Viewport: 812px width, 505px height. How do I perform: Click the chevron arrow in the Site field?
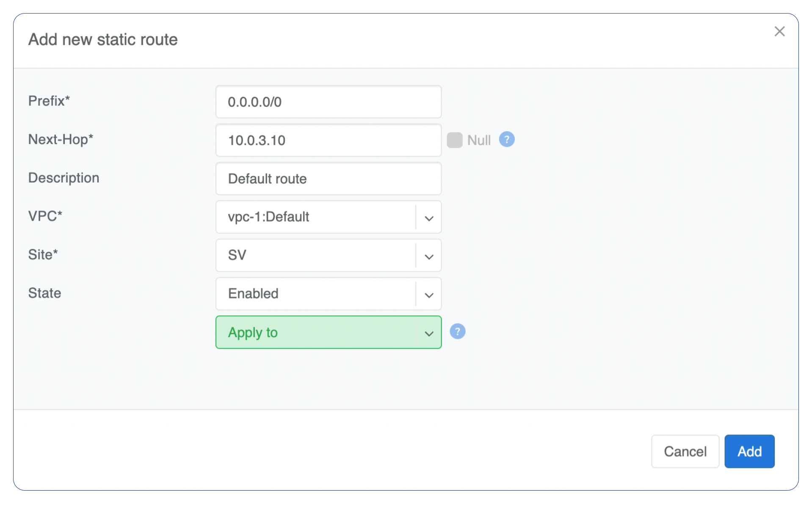click(x=429, y=257)
